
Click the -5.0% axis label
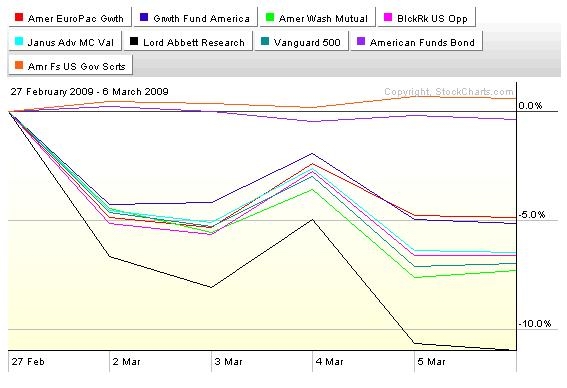pos(532,215)
